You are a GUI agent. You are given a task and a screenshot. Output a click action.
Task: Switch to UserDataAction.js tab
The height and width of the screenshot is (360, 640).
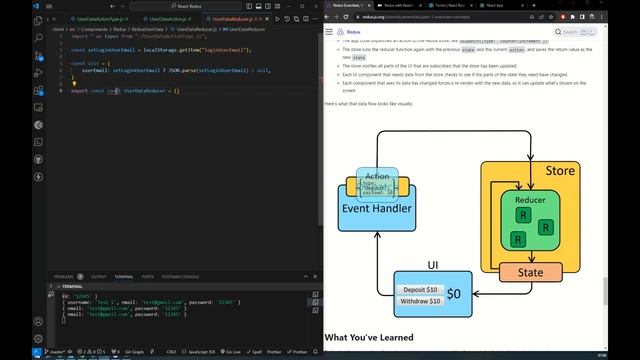(x=167, y=19)
